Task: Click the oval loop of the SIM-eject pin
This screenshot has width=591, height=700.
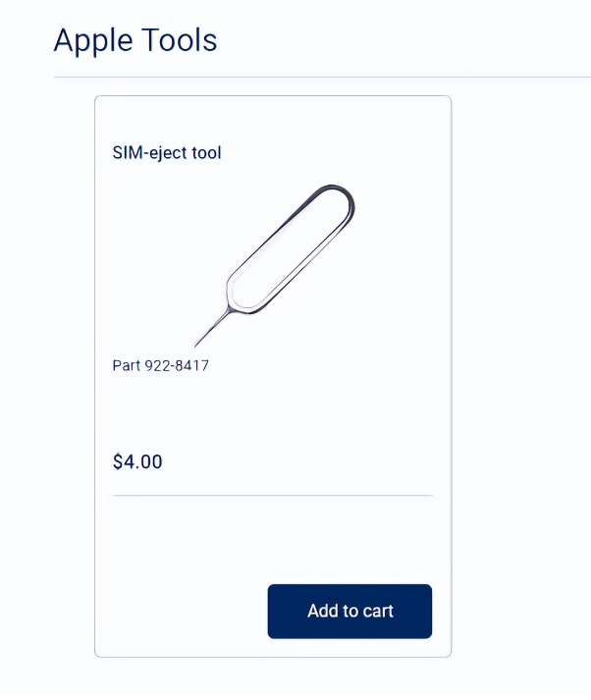Action: [292, 248]
